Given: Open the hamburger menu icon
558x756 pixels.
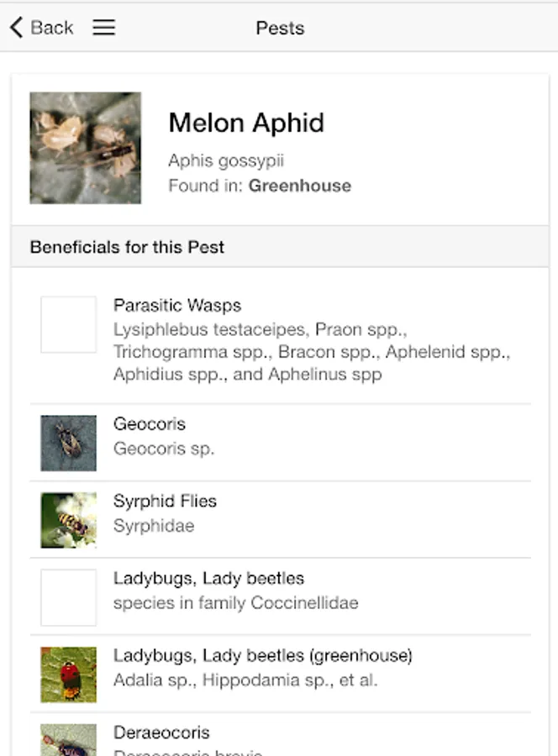Looking at the screenshot, I should tap(103, 28).
